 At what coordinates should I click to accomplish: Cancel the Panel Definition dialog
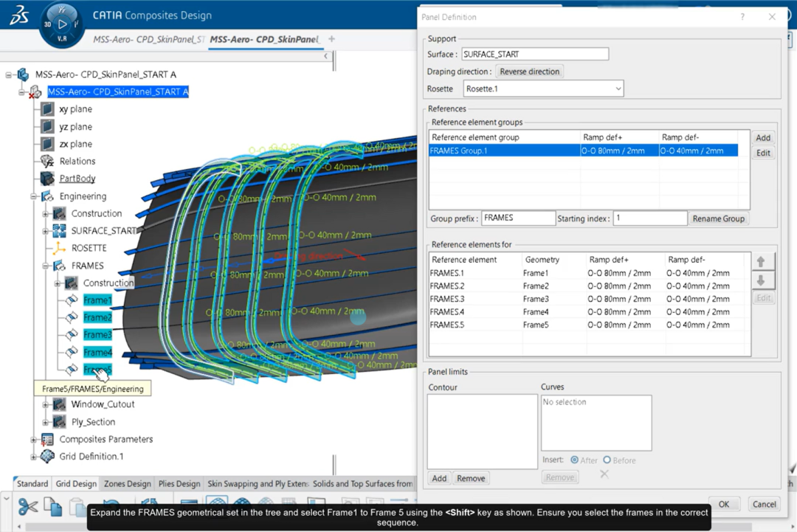764,504
